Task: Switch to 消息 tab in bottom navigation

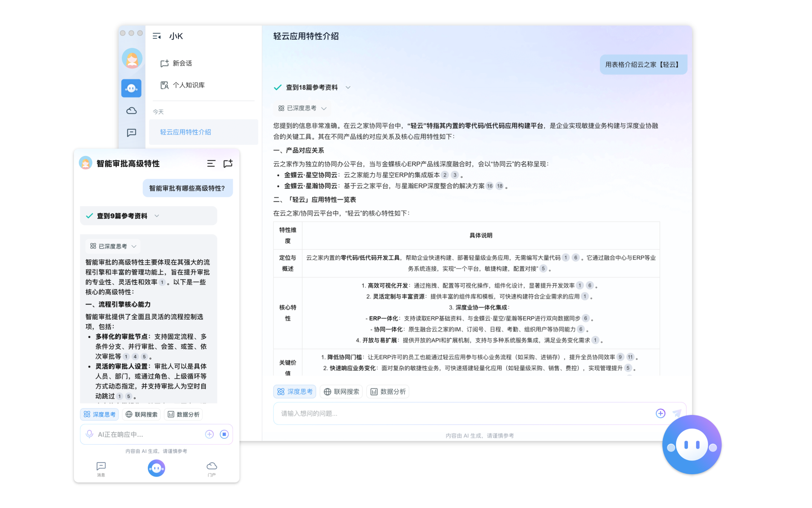Action: pyautogui.click(x=101, y=468)
